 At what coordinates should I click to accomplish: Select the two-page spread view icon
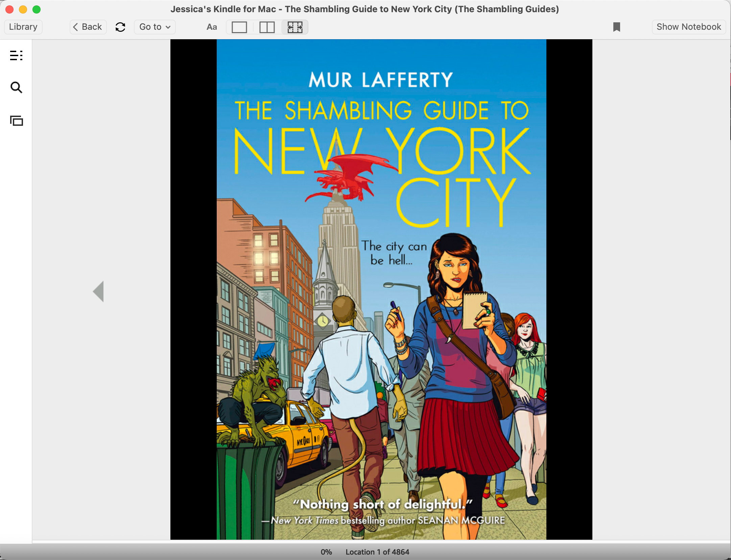[267, 26]
